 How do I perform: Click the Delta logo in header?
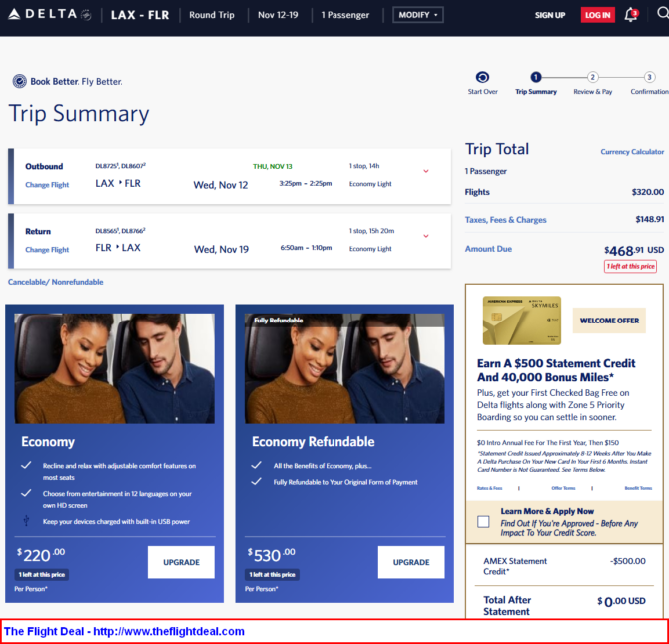pos(50,15)
